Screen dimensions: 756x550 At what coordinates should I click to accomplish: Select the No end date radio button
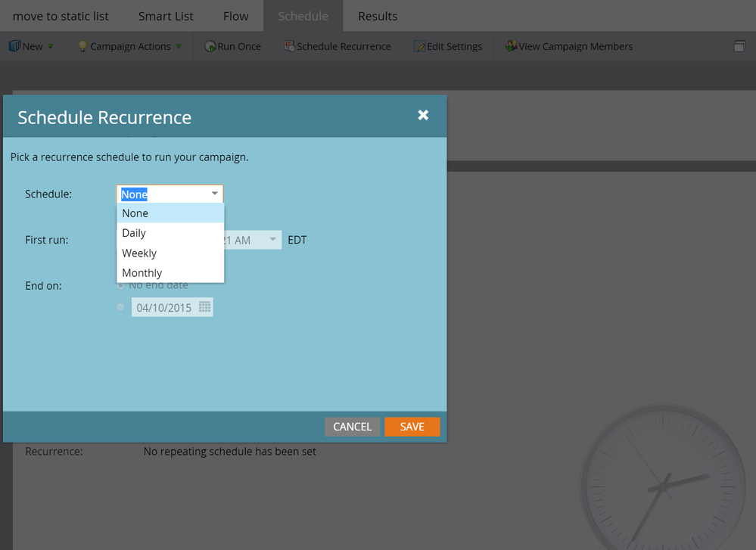(x=120, y=286)
